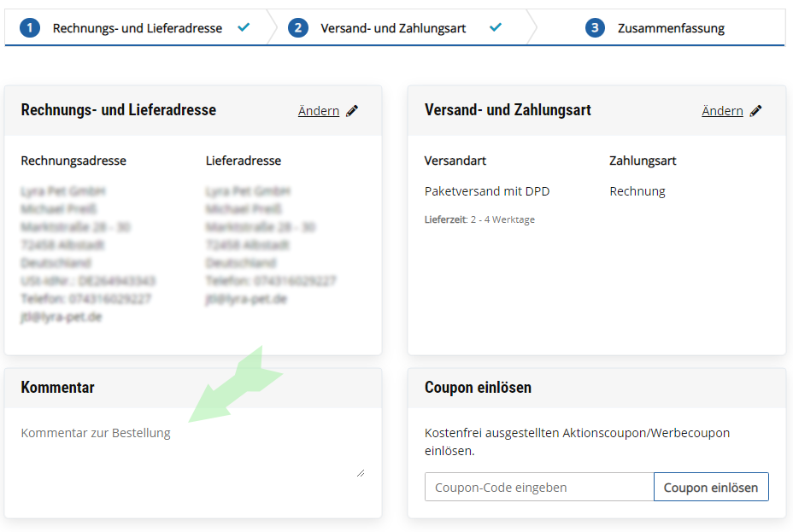Click checkmark beside Versand- und Zahlungsart step
This screenshot has width=793, height=532.
[496, 28]
